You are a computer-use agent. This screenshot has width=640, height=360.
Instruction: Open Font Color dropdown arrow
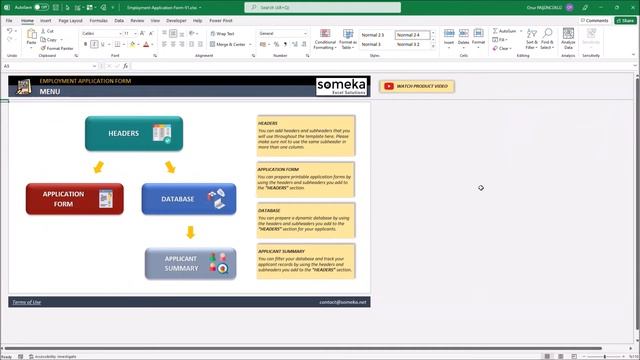point(152,44)
